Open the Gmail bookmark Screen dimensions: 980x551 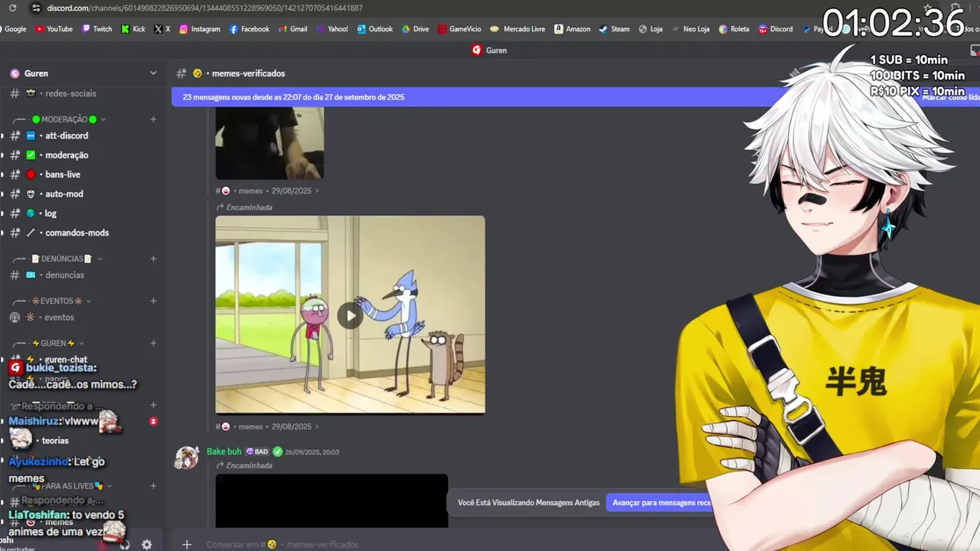[292, 29]
